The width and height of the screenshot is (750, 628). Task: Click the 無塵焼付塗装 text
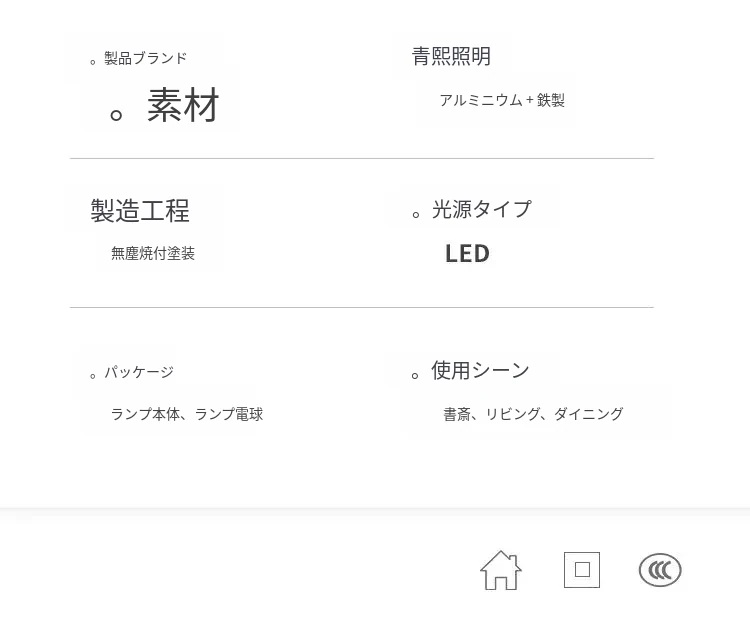click(153, 254)
